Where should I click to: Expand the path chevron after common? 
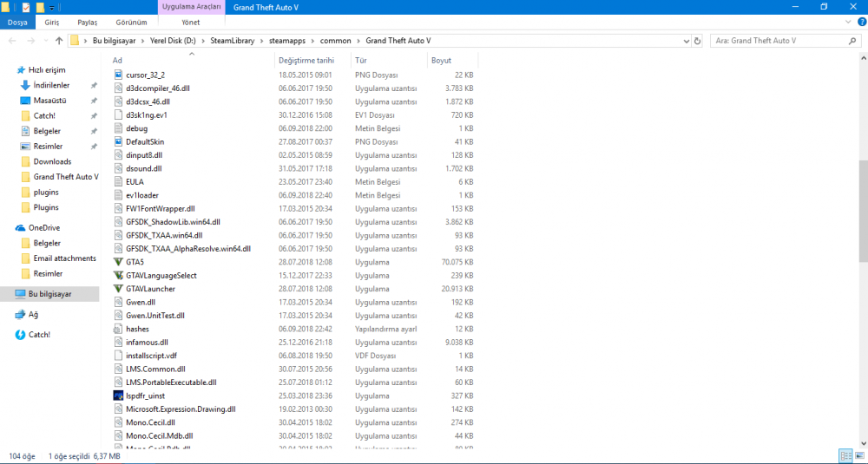[358, 41]
